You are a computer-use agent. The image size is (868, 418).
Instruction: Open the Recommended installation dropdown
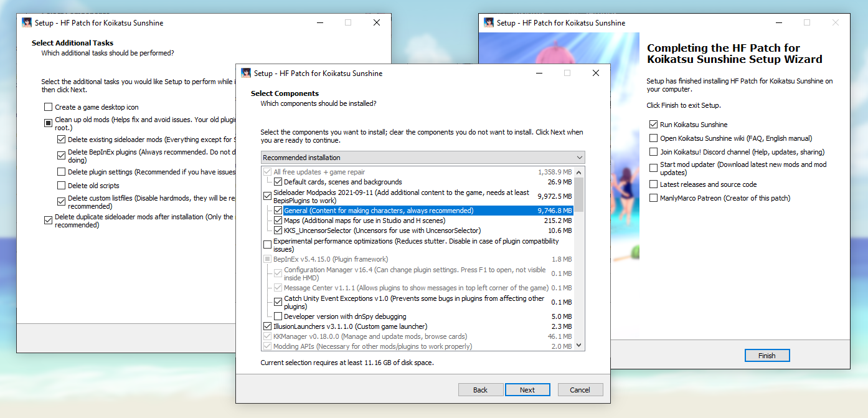click(x=423, y=158)
